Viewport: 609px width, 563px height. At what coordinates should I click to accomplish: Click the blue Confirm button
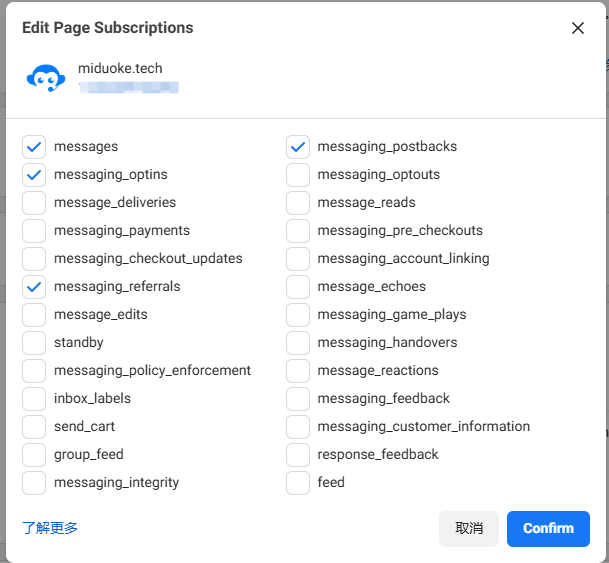(x=548, y=529)
